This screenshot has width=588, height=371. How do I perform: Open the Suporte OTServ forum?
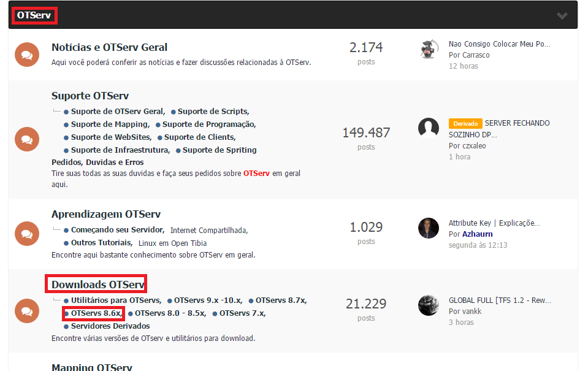pyautogui.click(x=90, y=96)
